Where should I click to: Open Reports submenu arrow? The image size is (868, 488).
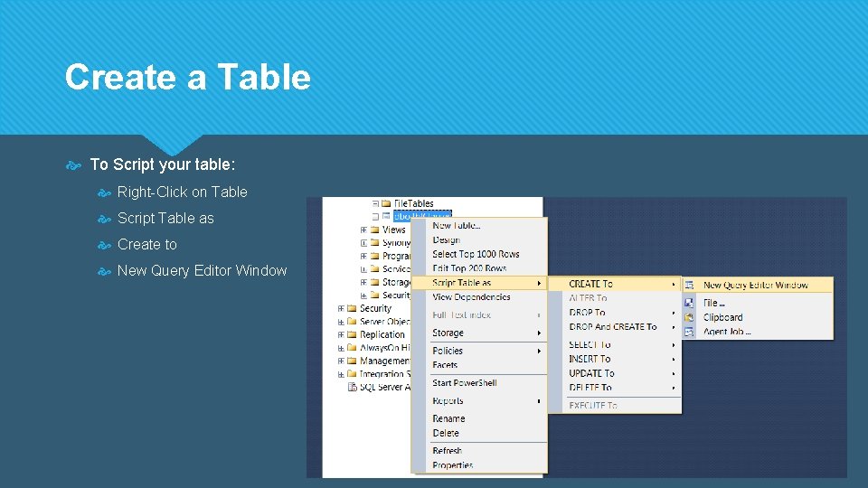coord(539,401)
